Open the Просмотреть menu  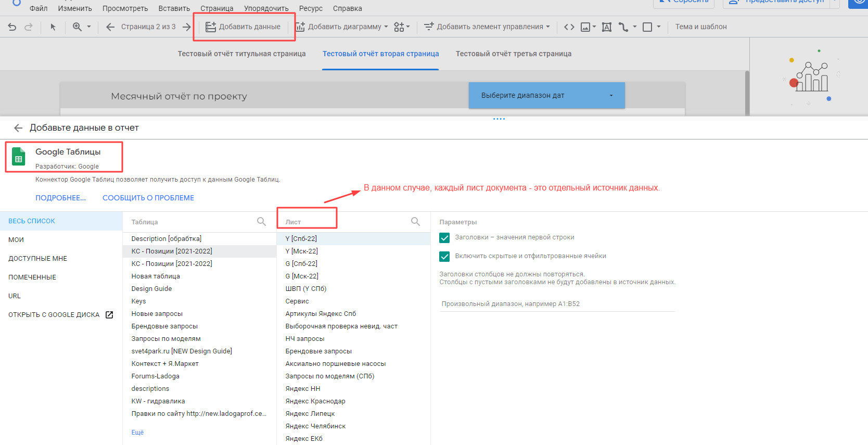125,8
